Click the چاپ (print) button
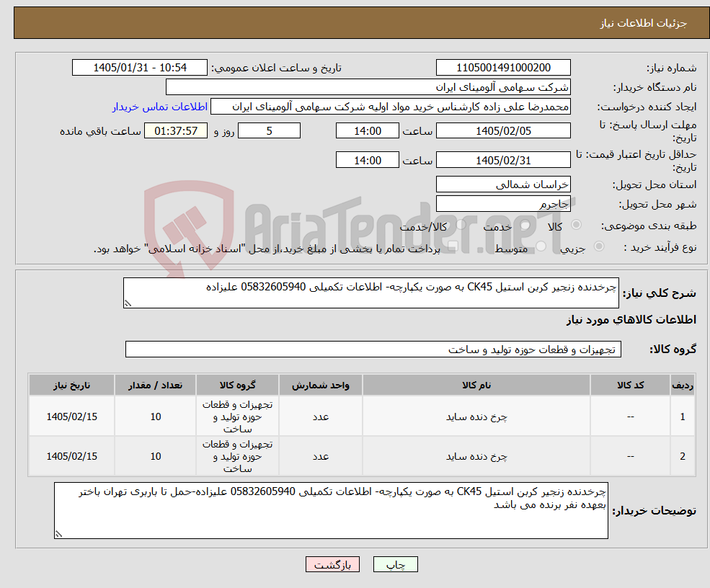 tap(395, 564)
